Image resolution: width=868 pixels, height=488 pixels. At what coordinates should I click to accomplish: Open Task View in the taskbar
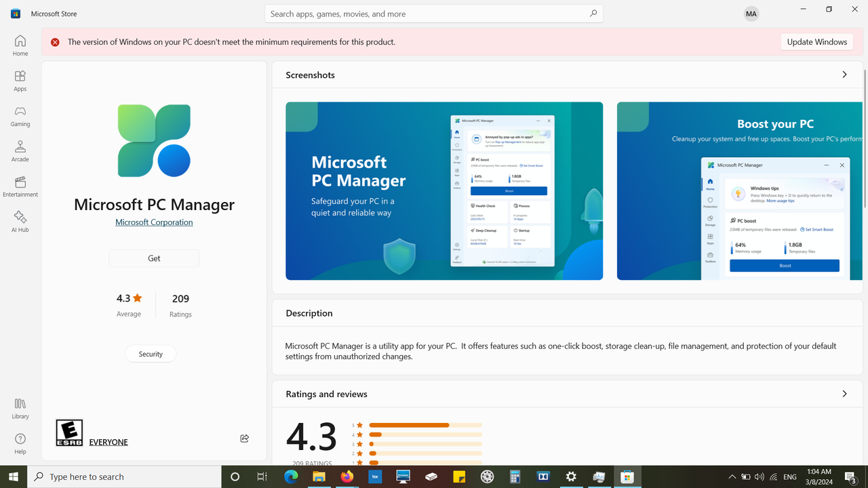click(x=262, y=477)
